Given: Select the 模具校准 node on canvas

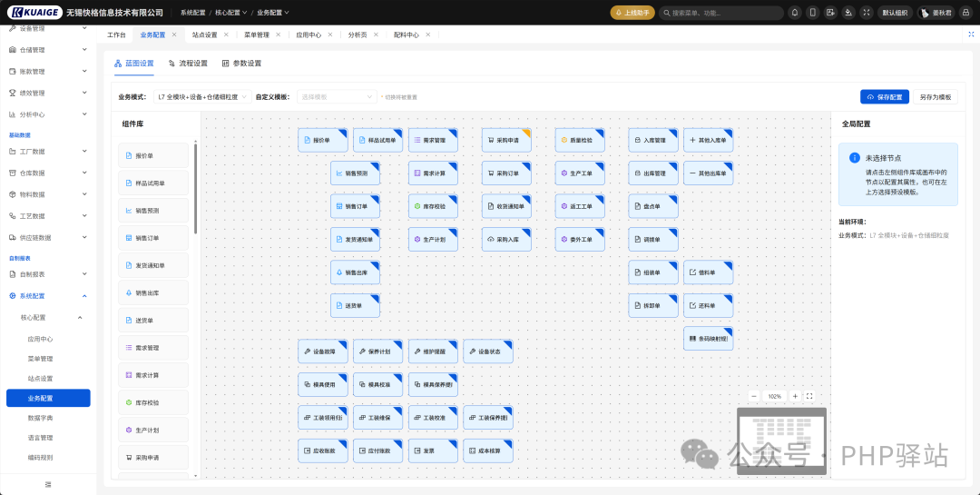Looking at the screenshot, I should click(x=378, y=384).
